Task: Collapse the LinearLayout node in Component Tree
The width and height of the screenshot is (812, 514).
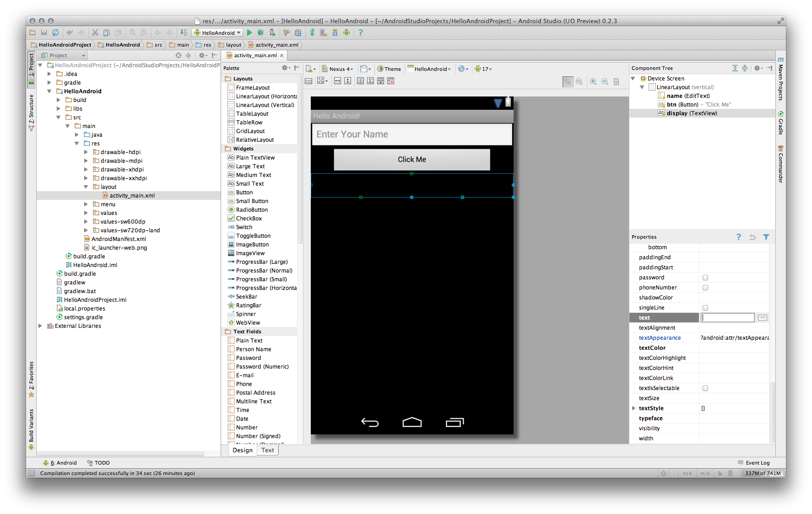Action: (642, 87)
